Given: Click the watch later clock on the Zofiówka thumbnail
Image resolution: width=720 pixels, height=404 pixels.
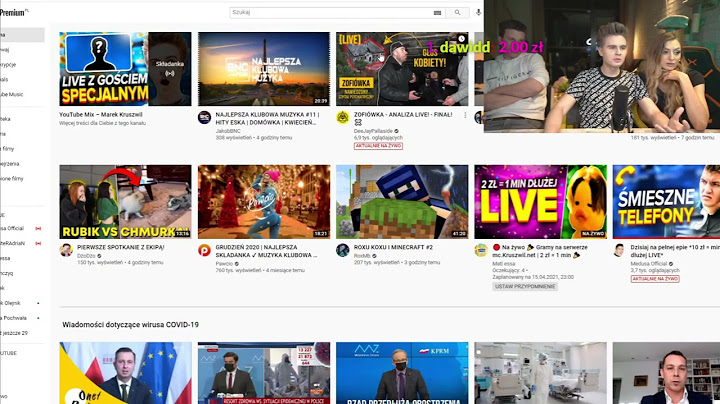Looking at the screenshot, I should pos(461,39).
